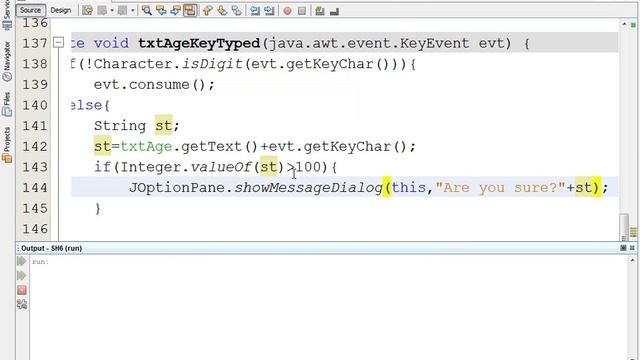640x360 pixels.
Task: Click on line number 144
Action: (35, 187)
